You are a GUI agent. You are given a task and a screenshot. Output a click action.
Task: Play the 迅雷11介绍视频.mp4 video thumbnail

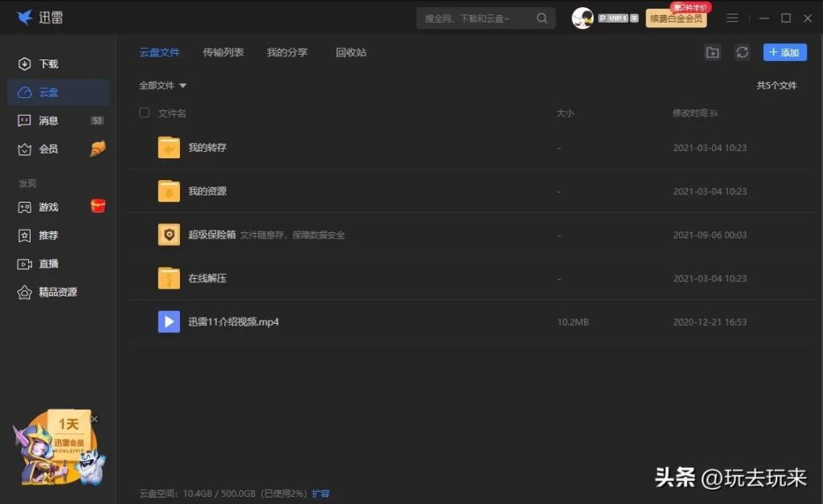coord(168,322)
